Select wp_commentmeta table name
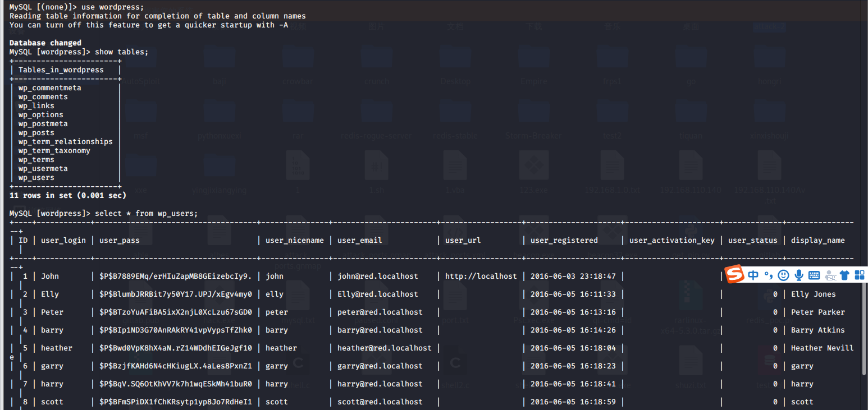Image resolution: width=868 pixels, height=410 pixels. (x=50, y=87)
